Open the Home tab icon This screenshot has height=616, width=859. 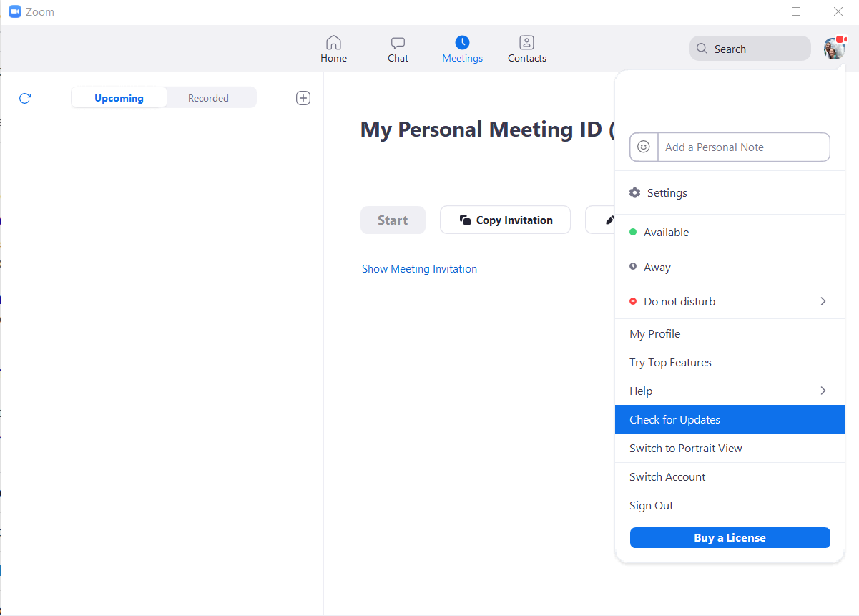click(x=333, y=42)
